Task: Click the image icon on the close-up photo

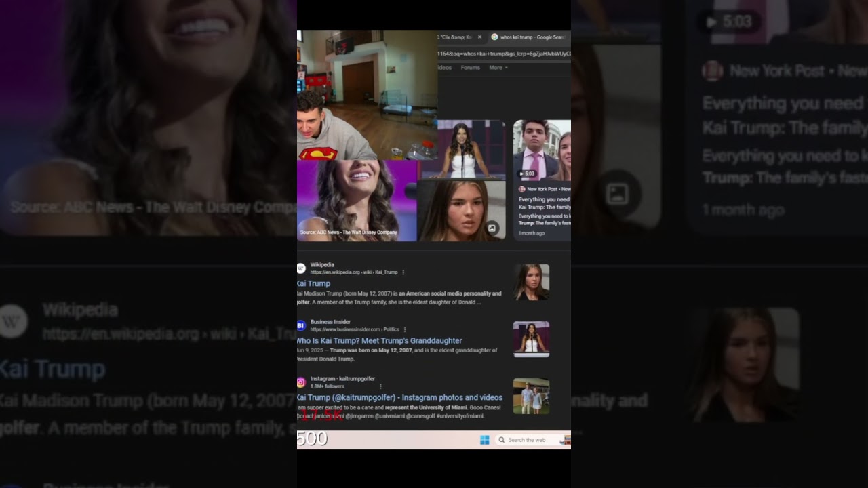Action: click(492, 228)
